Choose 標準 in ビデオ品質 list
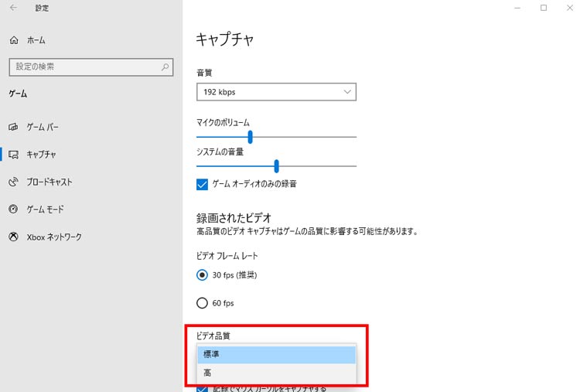Image resolution: width=580 pixels, height=392 pixels. click(x=276, y=354)
